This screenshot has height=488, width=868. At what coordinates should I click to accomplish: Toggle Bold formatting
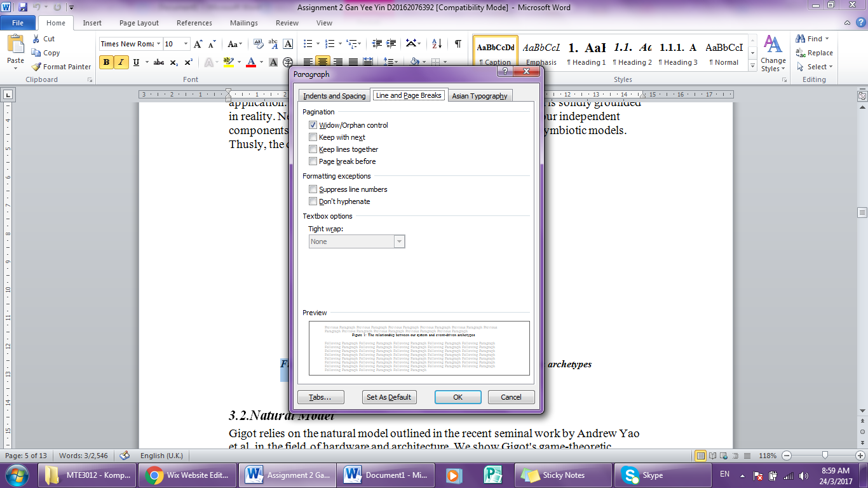pyautogui.click(x=106, y=62)
